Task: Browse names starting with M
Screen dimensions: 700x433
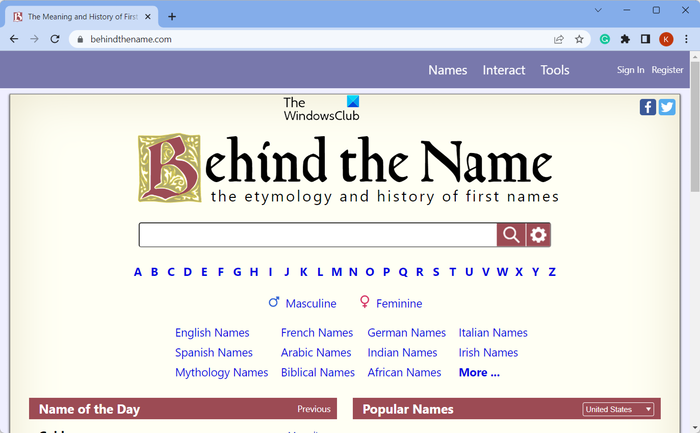Action: tap(337, 272)
